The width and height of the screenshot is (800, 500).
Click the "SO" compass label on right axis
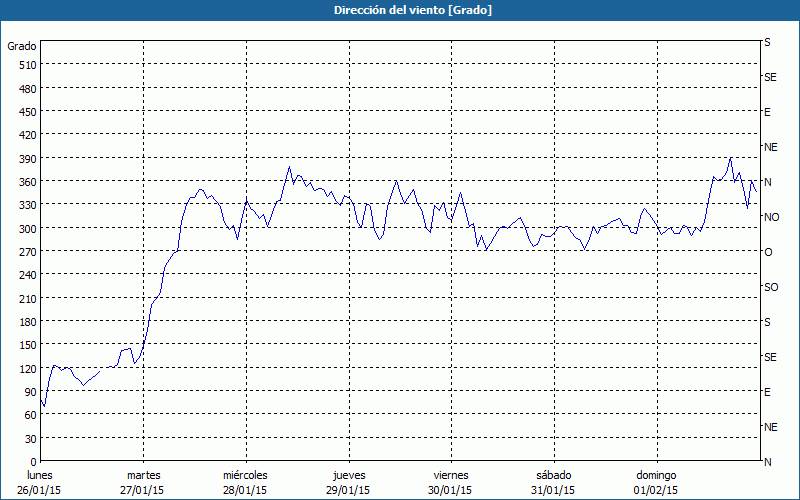click(x=771, y=287)
